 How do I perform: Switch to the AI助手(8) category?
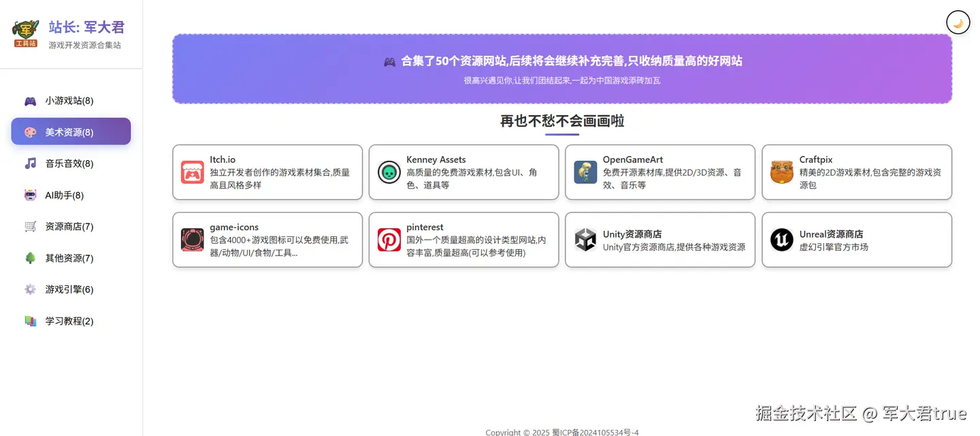coord(71,196)
